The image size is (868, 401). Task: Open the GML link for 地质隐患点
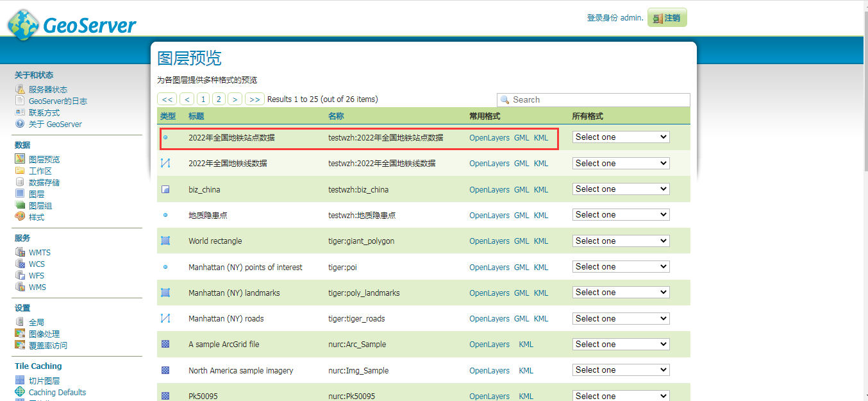click(x=521, y=214)
